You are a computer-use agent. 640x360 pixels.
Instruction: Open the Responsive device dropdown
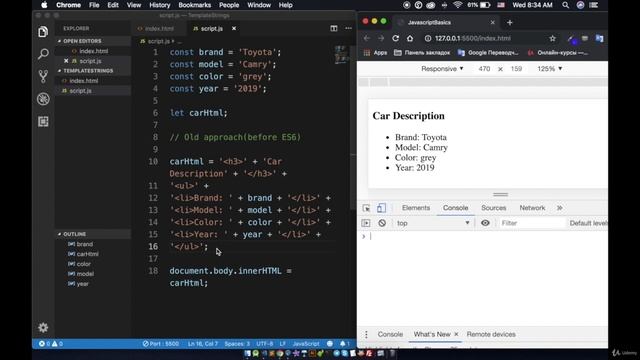[x=442, y=69]
